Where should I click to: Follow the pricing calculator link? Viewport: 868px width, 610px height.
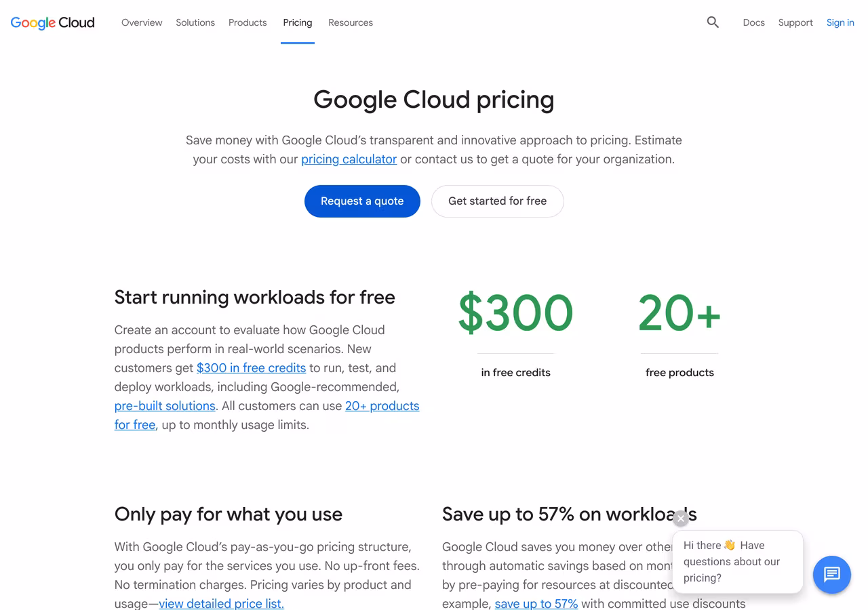(x=349, y=159)
